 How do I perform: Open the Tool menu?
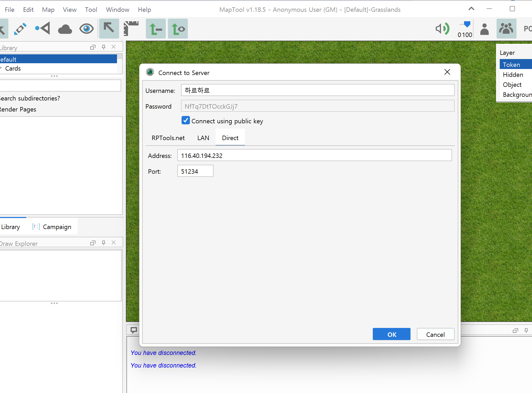pos(91,10)
